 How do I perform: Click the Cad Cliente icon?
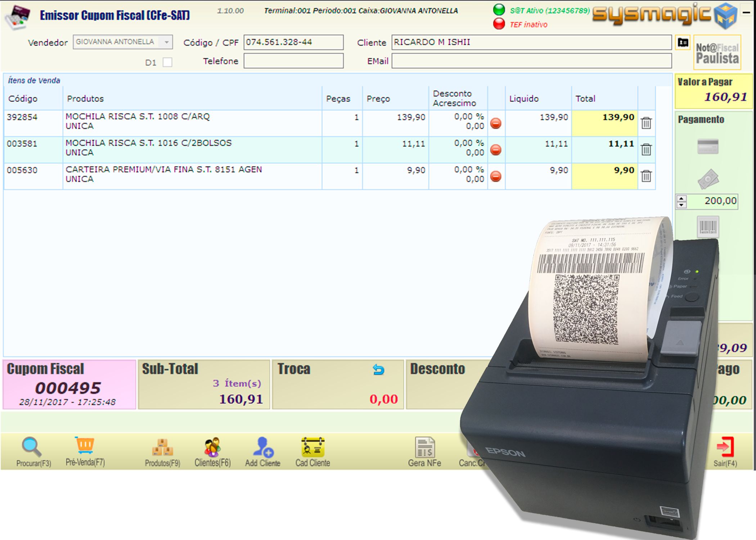[x=313, y=447]
